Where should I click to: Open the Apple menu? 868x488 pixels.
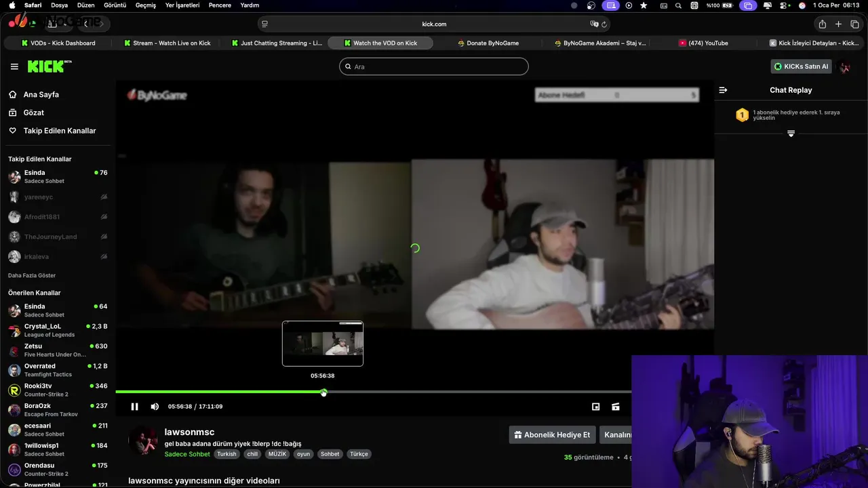point(12,5)
